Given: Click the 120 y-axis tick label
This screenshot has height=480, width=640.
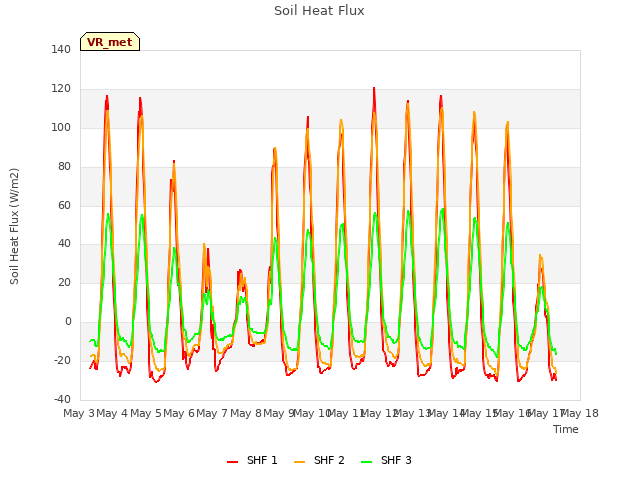Looking at the screenshot, I should (61, 89).
